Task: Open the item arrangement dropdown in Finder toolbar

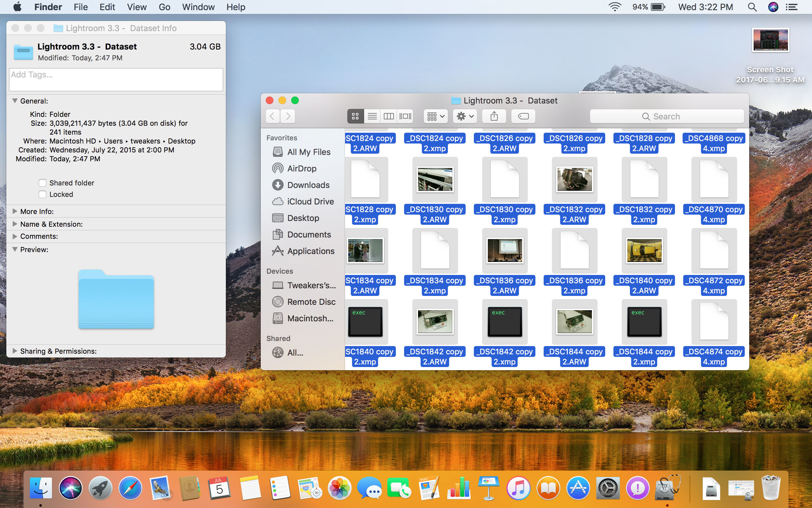Action: click(x=436, y=116)
